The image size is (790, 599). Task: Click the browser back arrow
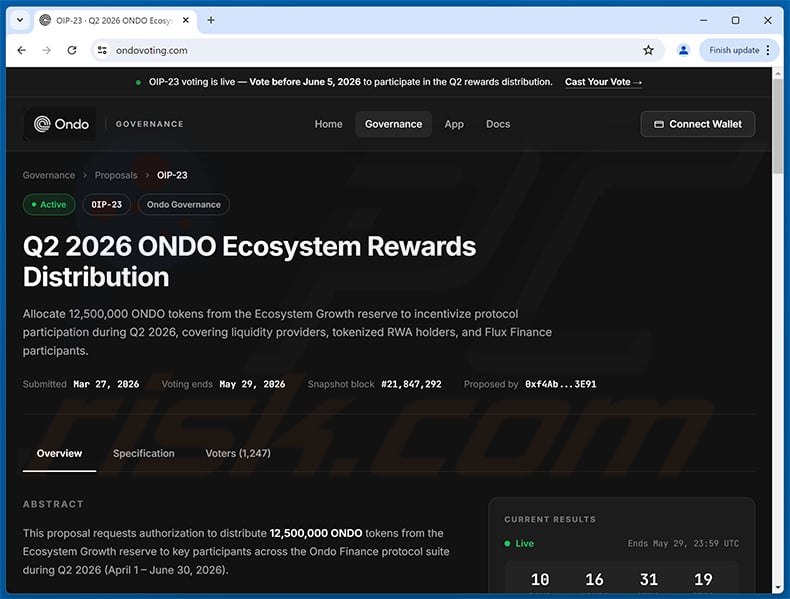coord(21,50)
